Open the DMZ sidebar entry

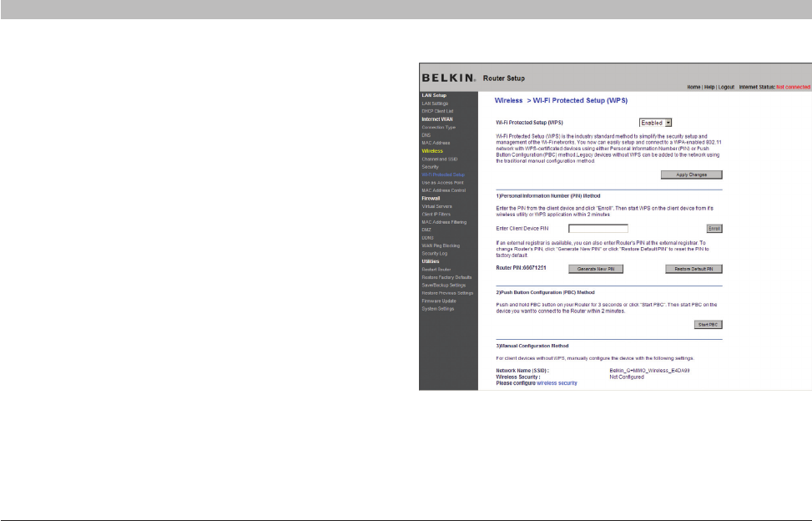click(426, 230)
